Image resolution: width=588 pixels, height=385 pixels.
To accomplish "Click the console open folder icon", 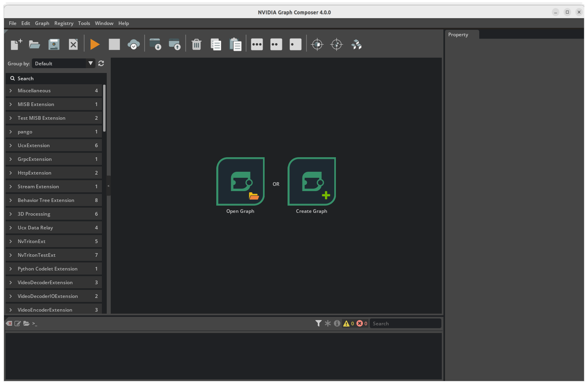I will pos(27,323).
